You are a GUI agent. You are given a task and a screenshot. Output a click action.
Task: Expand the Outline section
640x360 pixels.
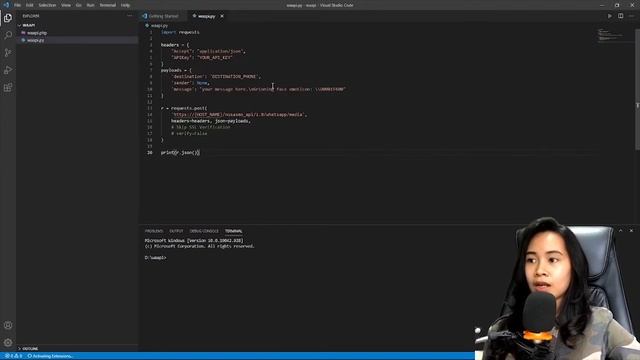[x=28, y=349]
